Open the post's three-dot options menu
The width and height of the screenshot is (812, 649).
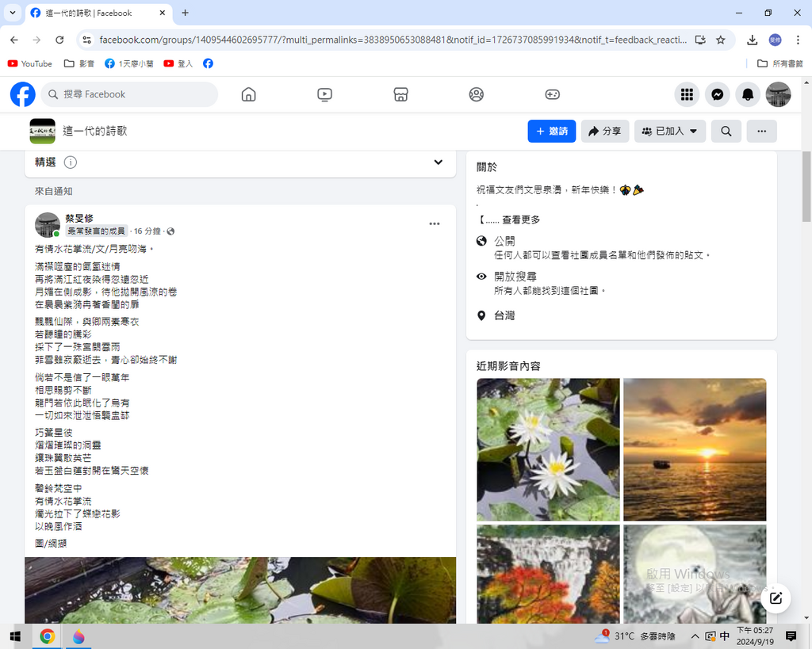(x=434, y=224)
